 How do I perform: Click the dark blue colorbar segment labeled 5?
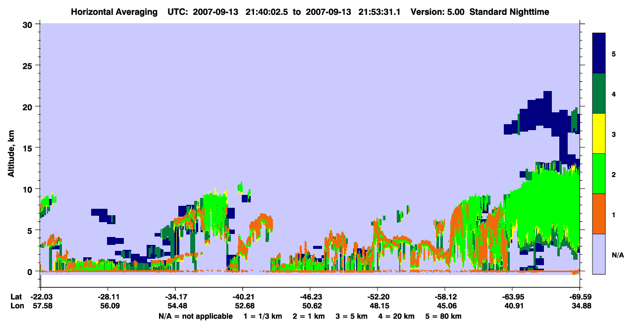coord(599,53)
